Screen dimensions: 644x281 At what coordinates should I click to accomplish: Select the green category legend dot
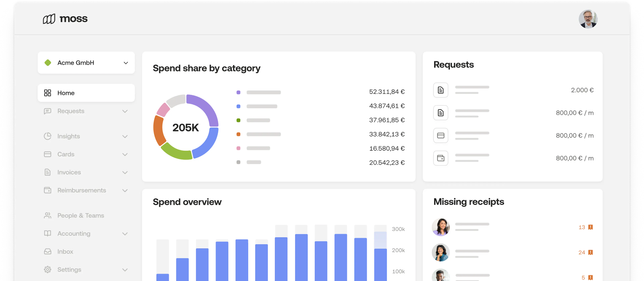(238, 120)
